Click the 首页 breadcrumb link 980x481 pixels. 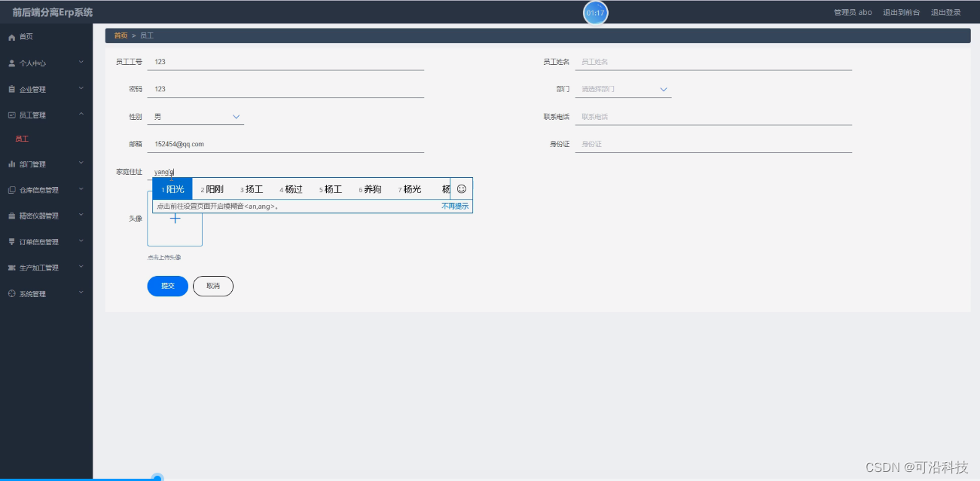pyautogui.click(x=121, y=35)
